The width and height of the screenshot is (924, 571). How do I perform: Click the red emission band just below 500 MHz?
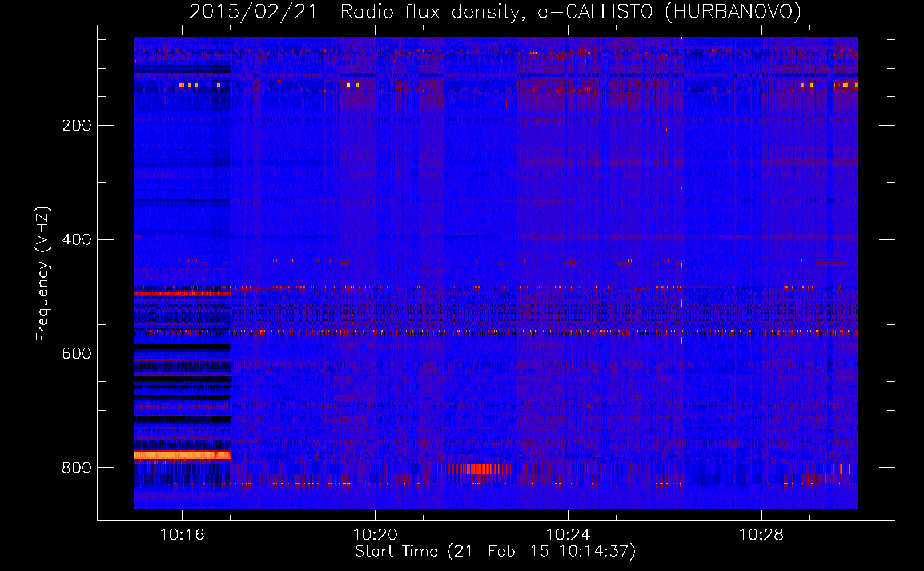tap(182, 294)
